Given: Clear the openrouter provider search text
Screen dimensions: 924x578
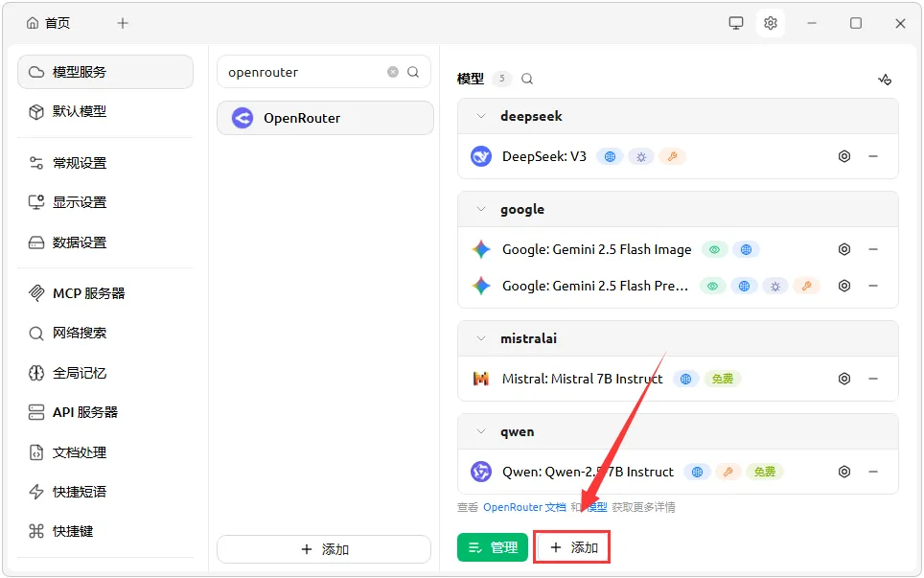Looking at the screenshot, I should pyautogui.click(x=392, y=72).
